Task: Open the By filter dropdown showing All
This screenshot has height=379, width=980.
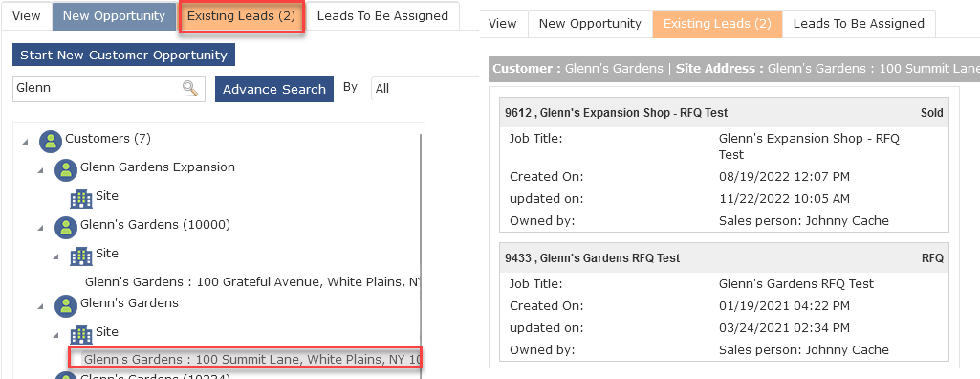Action: tap(425, 89)
